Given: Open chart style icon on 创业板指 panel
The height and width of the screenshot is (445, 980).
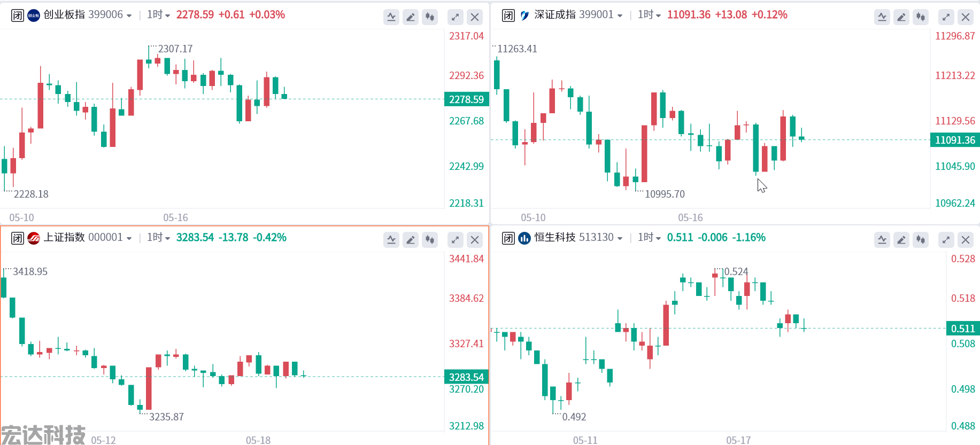Looking at the screenshot, I should coord(430,17).
